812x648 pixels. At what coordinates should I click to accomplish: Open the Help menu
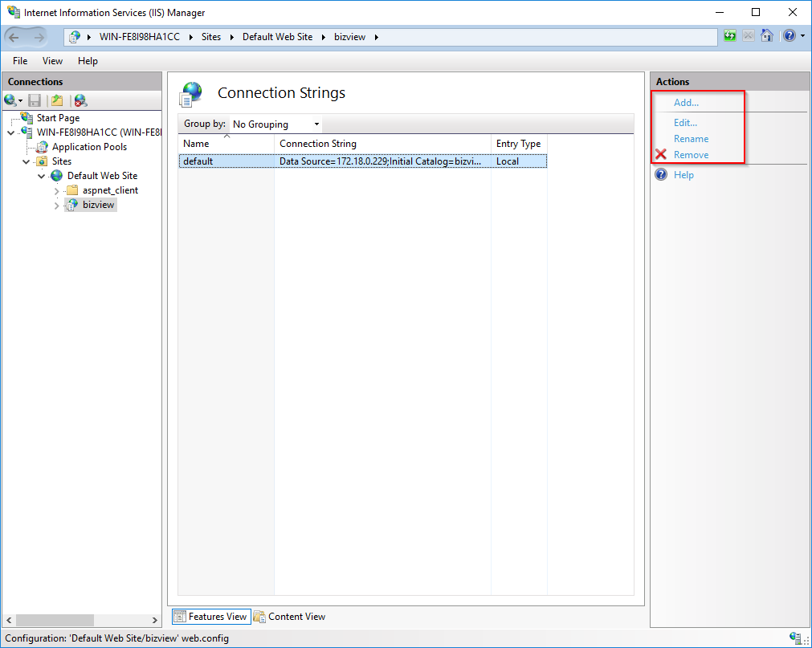[x=88, y=60]
